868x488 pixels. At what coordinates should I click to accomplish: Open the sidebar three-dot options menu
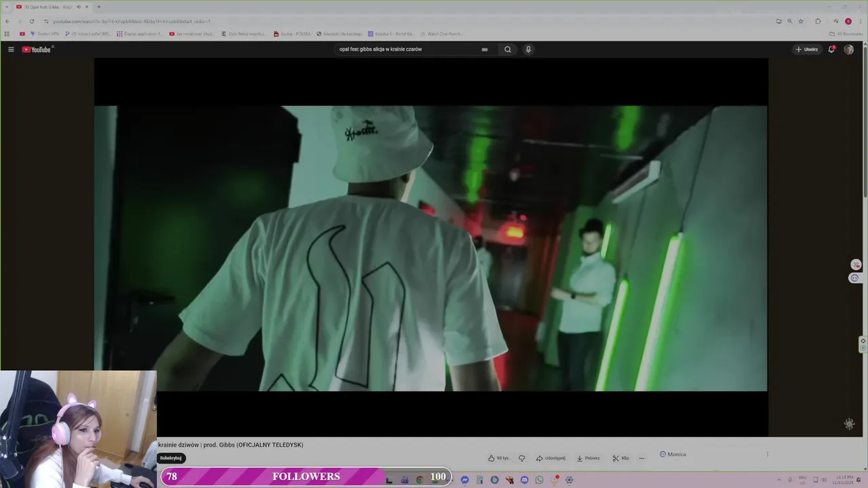point(768,454)
